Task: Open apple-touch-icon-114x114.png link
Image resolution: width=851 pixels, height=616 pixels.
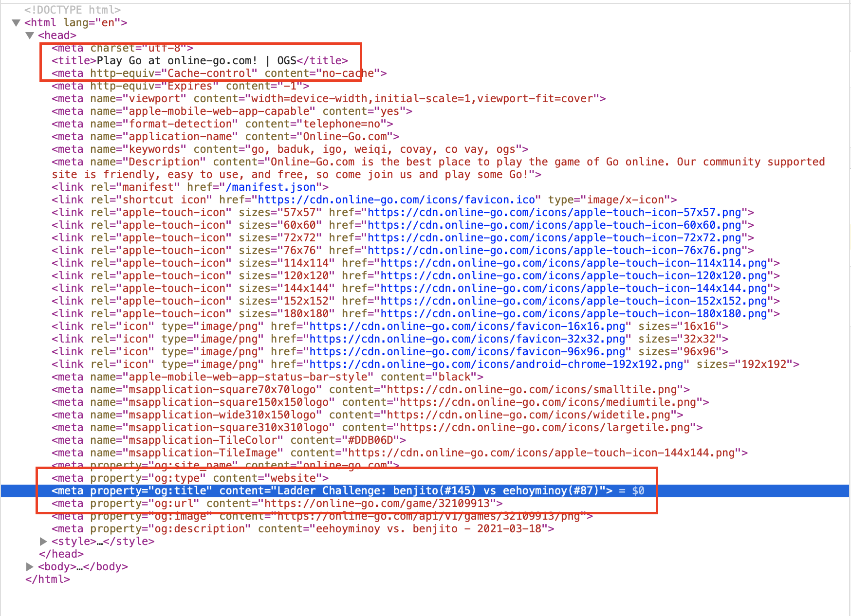Action: [573, 263]
